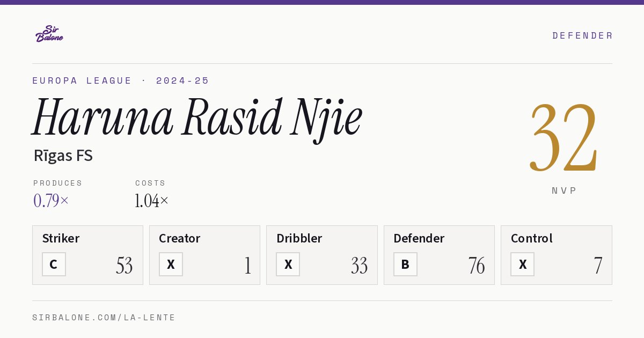Click the X grade badge for Dribbler
This screenshot has width=644, height=338.
coord(288,264)
